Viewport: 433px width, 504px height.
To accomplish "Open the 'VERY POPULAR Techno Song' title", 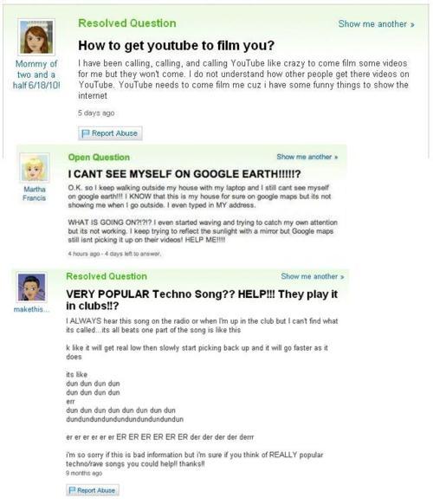I will tap(202, 300).
